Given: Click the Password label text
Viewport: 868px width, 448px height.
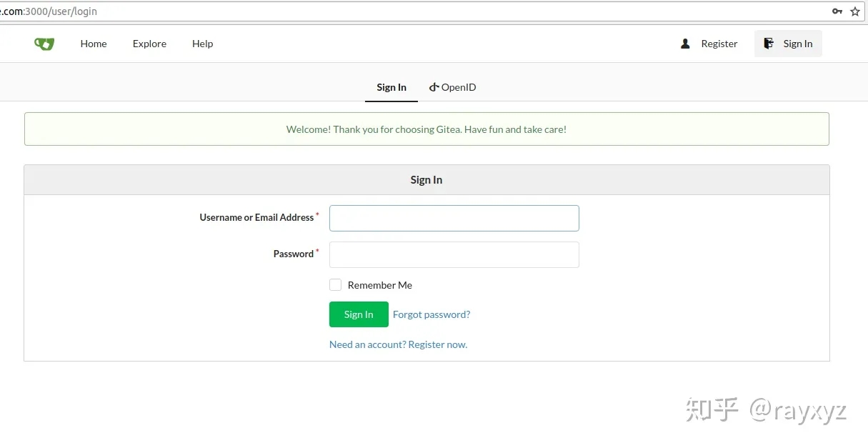Looking at the screenshot, I should pyautogui.click(x=294, y=254).
